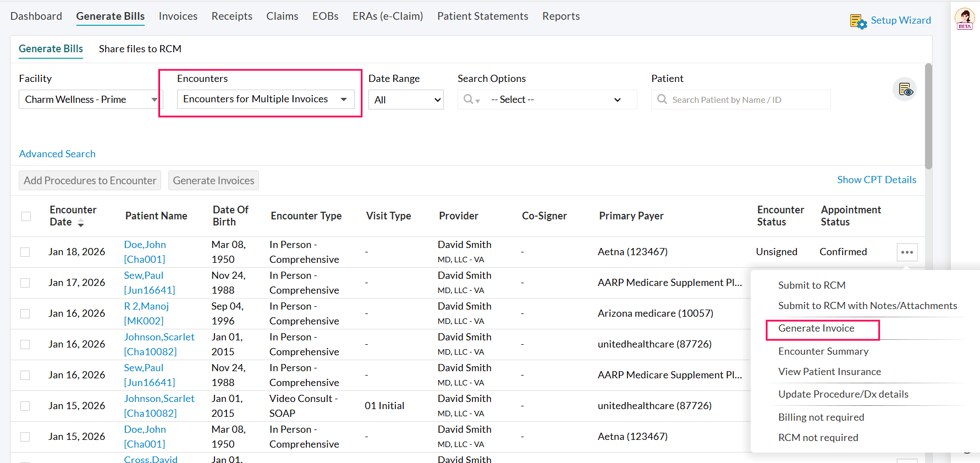Click the Show CPT Details link
980x463 pixels.
(x=877, y=180)
